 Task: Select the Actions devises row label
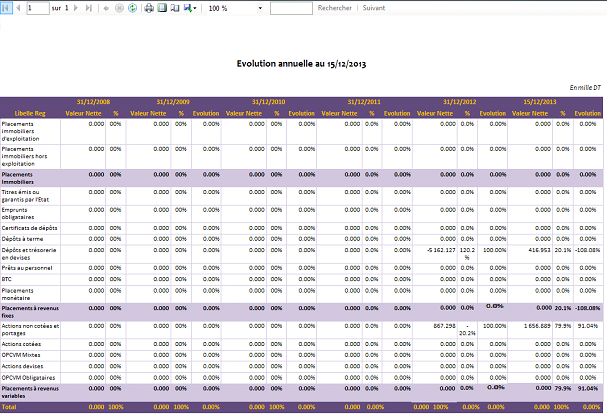[22, 366]
